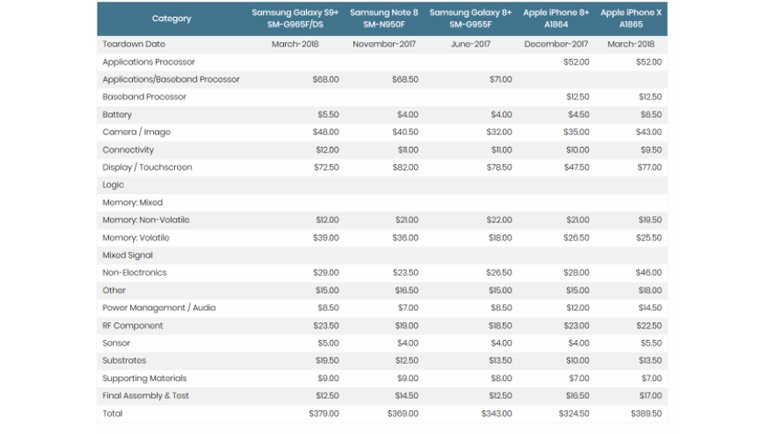Image resolution: width=770 pixels, height=434 pixels.
Task: Select the Supporting Materials row label
Action: pyautogui.click(x=144, y=378)
